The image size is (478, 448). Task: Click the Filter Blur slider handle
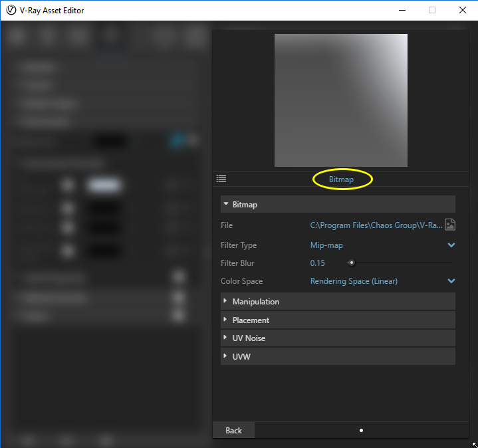(352, 263)
